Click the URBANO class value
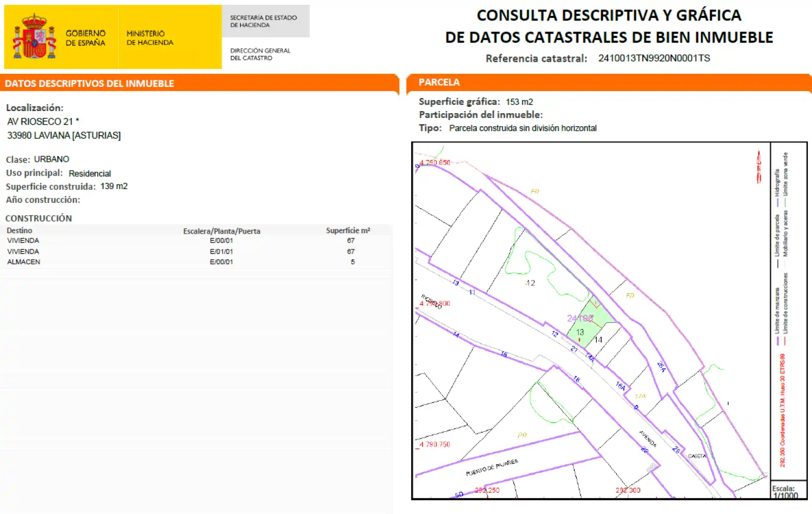The image size is (812, 514). click(x=51, y=159)
